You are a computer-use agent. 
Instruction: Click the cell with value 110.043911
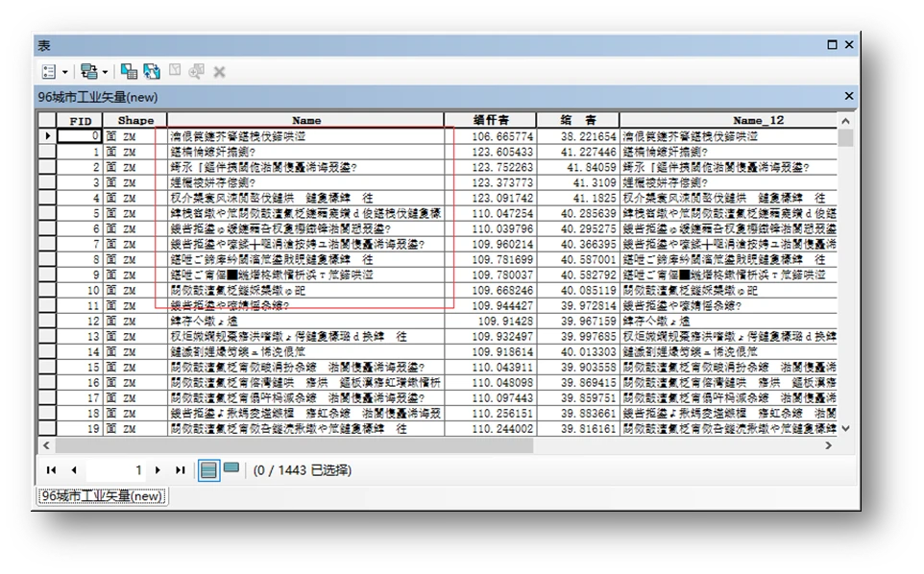point(490,367)
